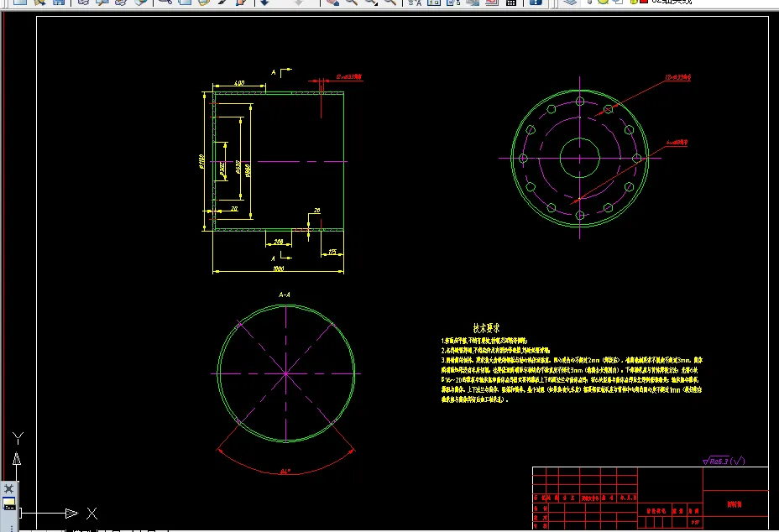Select the 84° angular dimension text
This screenshot has height=532, width=779.
(x=285, y=471)
